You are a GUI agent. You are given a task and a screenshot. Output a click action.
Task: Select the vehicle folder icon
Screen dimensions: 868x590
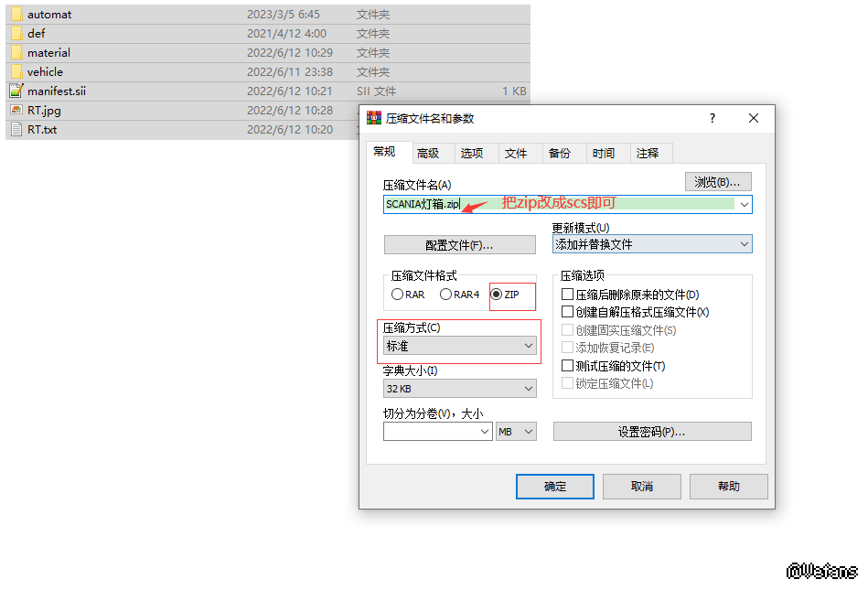pos(16,72)
